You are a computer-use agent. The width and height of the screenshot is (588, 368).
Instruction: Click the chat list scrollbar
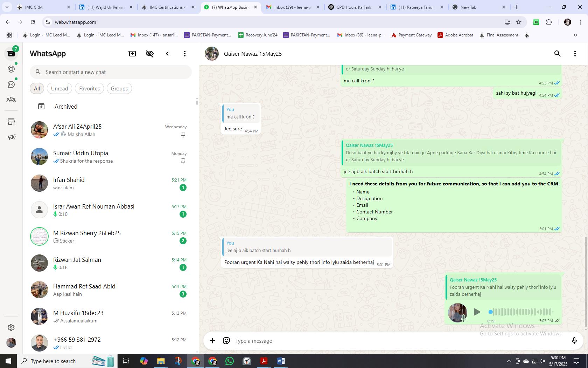(x=197, y=102)
